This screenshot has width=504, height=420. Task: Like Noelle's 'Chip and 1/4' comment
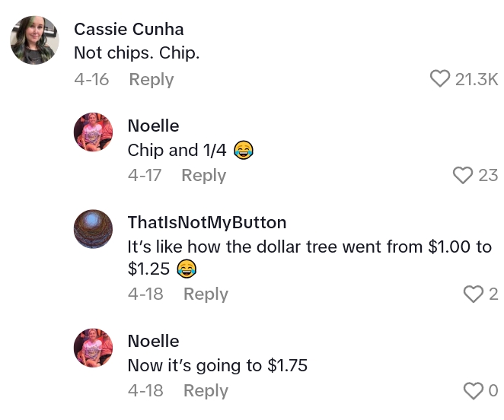tap(463, 176)
